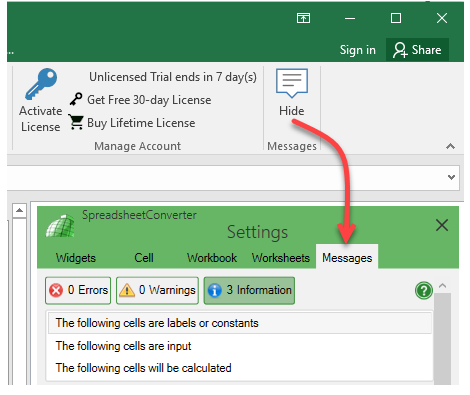The image size is (470, 395).
Task: Select 'The following cells will be calculated'
Action: (240, 368)
